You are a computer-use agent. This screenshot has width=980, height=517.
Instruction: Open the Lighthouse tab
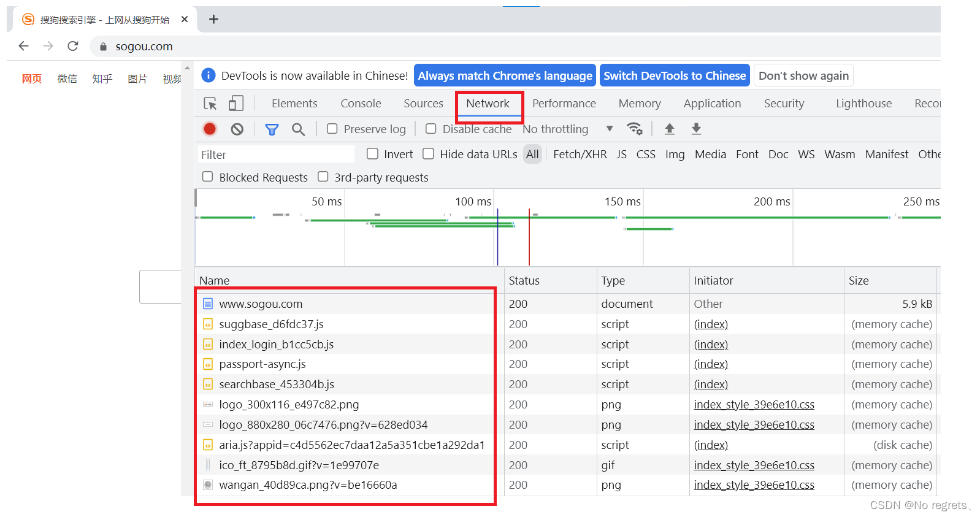point(863,104)
